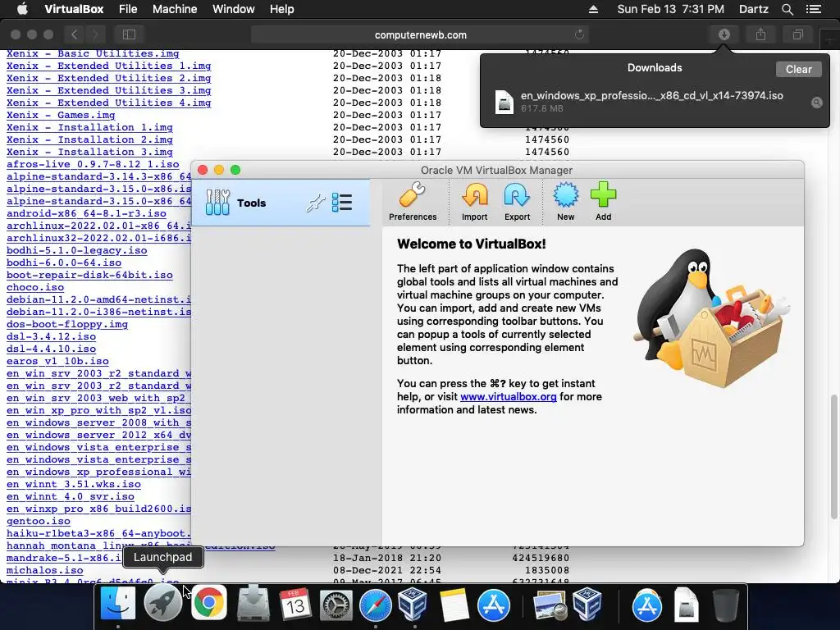840x630 pixels.
Task: Click the green Add machine icon
Action: tap(603, 202)
